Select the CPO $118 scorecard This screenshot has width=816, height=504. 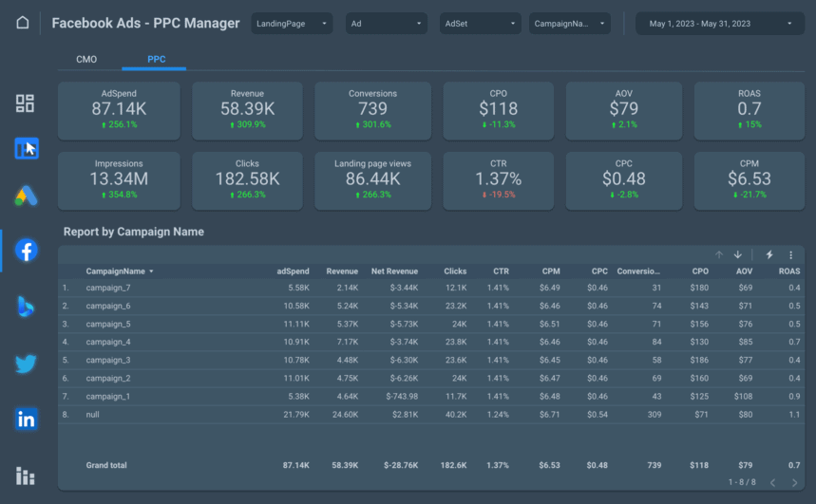tap(498, 110)
